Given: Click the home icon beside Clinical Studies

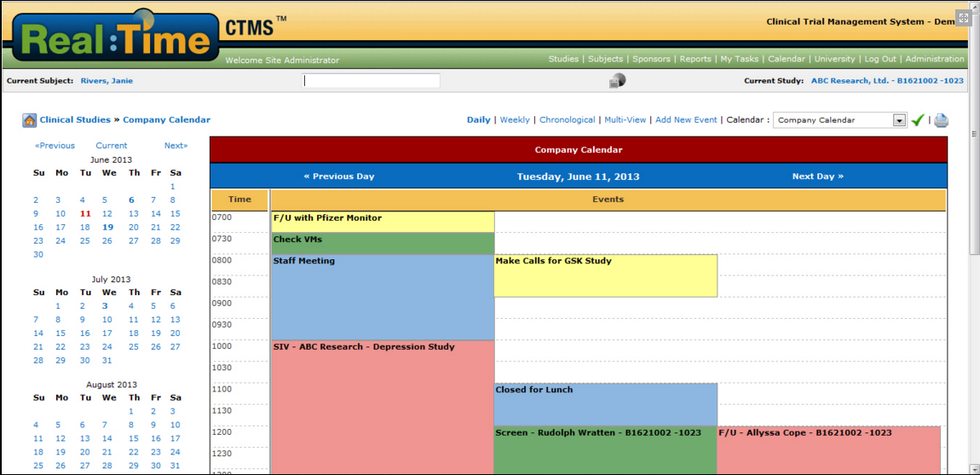Looking at the screenshot, I should point(29,121).
